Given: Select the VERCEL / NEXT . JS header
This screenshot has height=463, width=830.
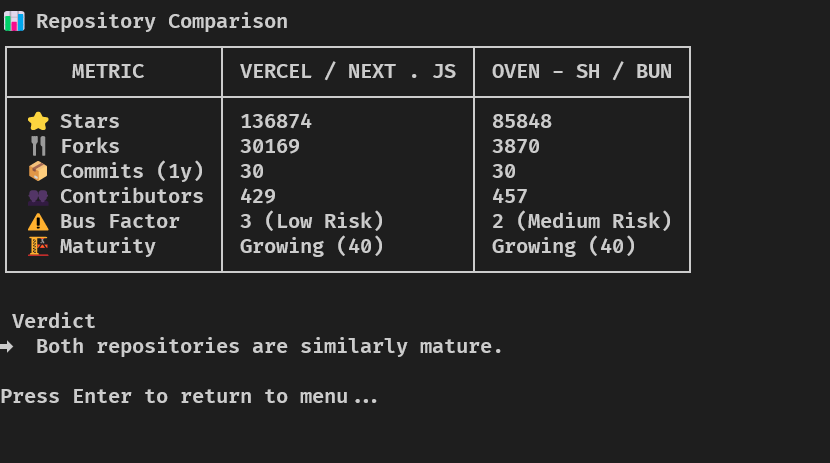Looking at the screenshot, I should (x=348, y=71).
